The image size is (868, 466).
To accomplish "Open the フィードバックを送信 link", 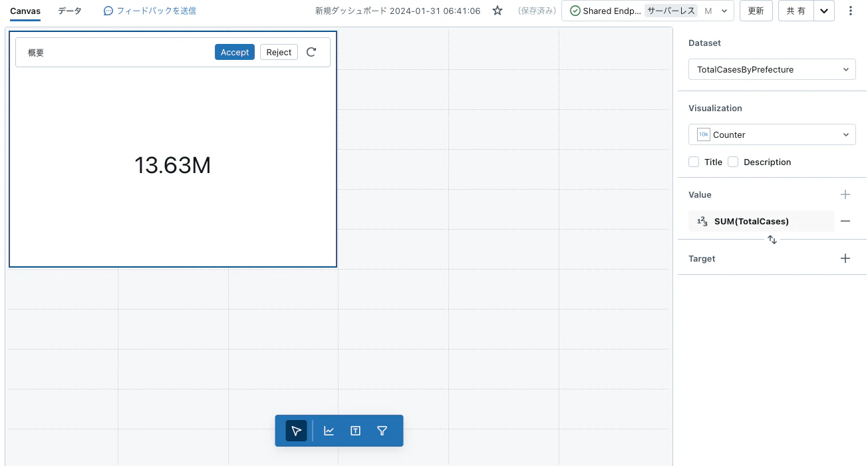I will (x=156, y=11).
